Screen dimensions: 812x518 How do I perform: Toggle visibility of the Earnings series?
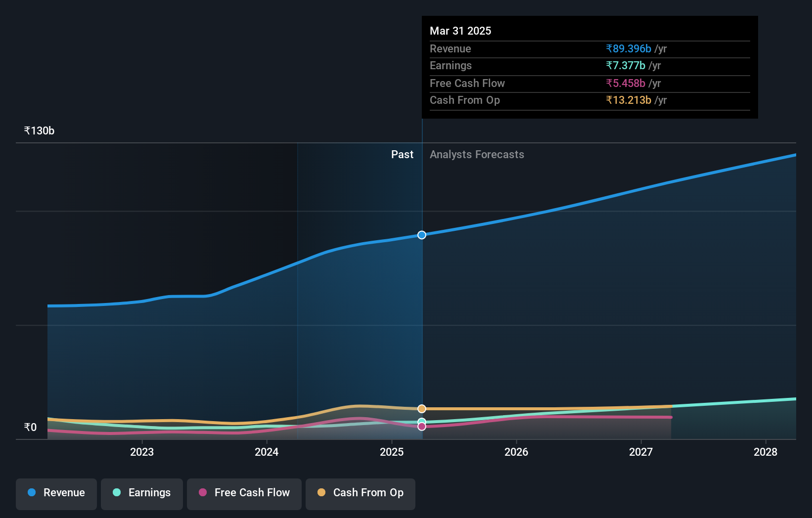[141, 493]
